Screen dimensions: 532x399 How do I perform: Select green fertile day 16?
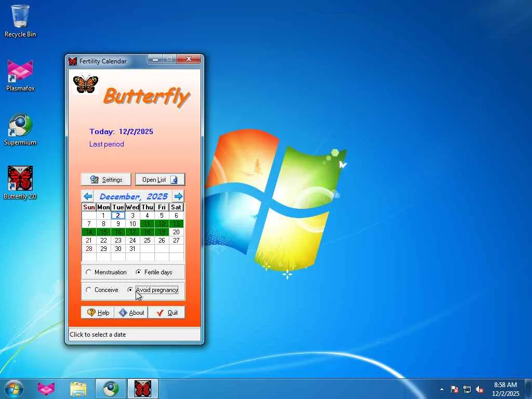pyautogui.click(x=118, y=232)
